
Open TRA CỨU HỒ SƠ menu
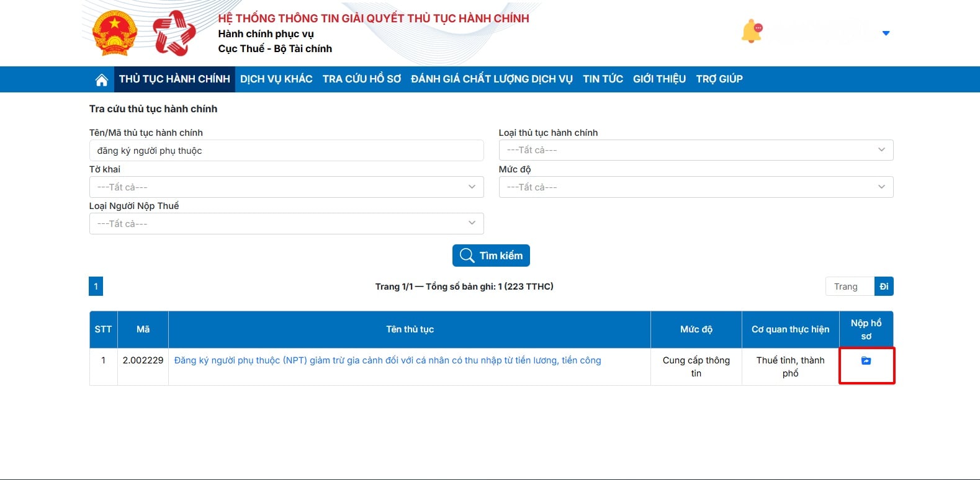click(361, 79)
